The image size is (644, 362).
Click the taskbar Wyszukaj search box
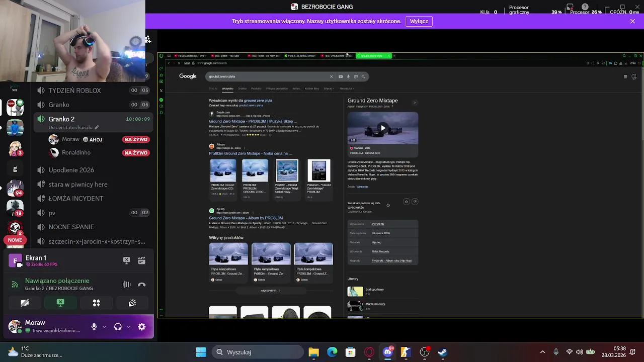[258, 352]
